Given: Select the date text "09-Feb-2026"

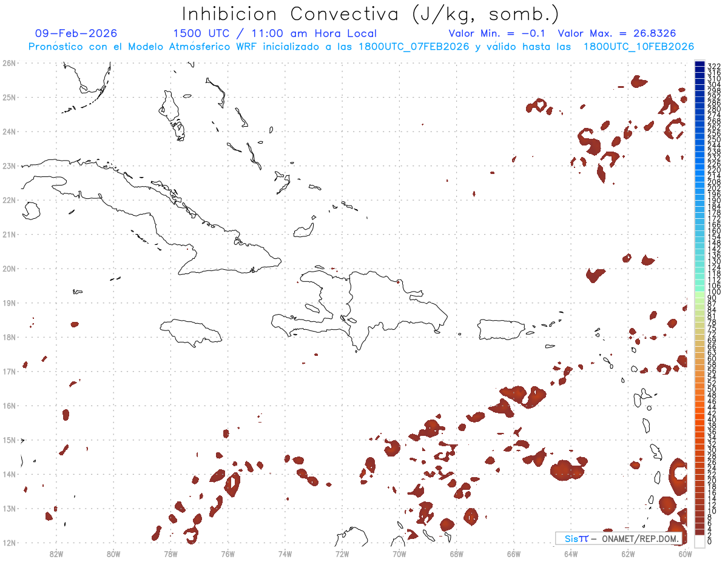Looking at the screenshot, I should point(76,33).
